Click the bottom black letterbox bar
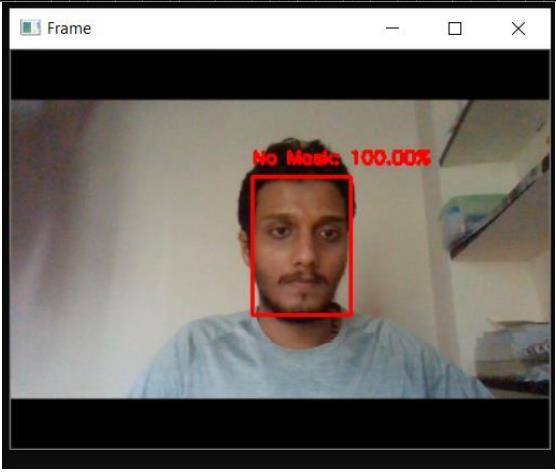This screenshot has width=556, height=472. point(280,423)
